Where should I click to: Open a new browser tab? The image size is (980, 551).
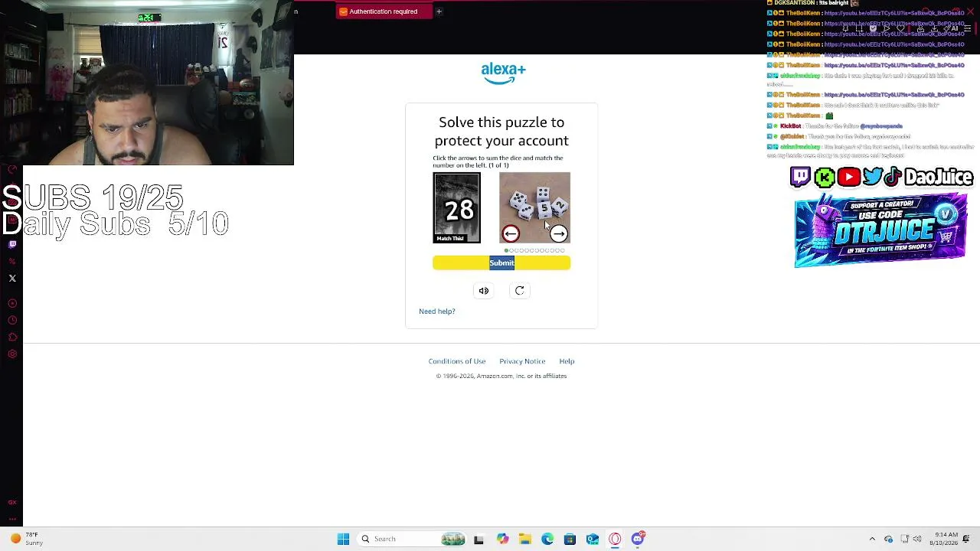439,11
